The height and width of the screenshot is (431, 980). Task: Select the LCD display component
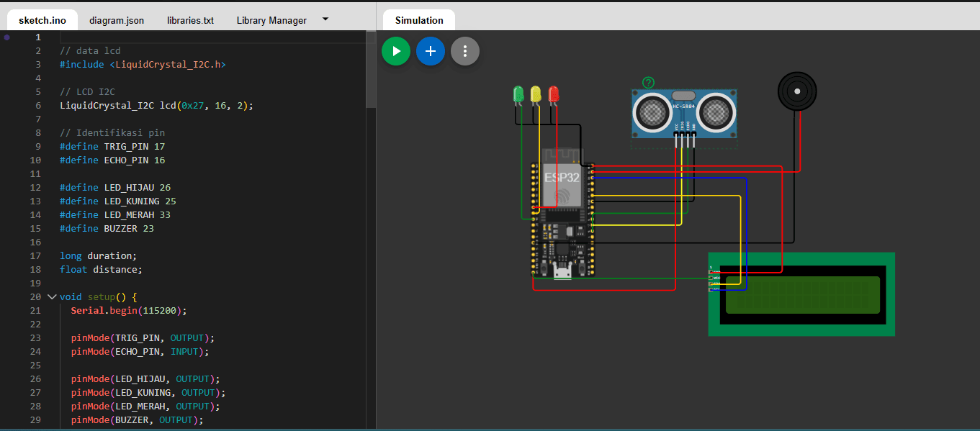801,294
